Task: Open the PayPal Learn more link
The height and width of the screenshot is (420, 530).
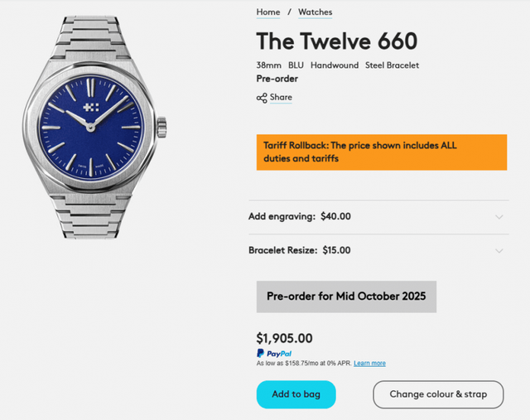Action: (369, 364)
